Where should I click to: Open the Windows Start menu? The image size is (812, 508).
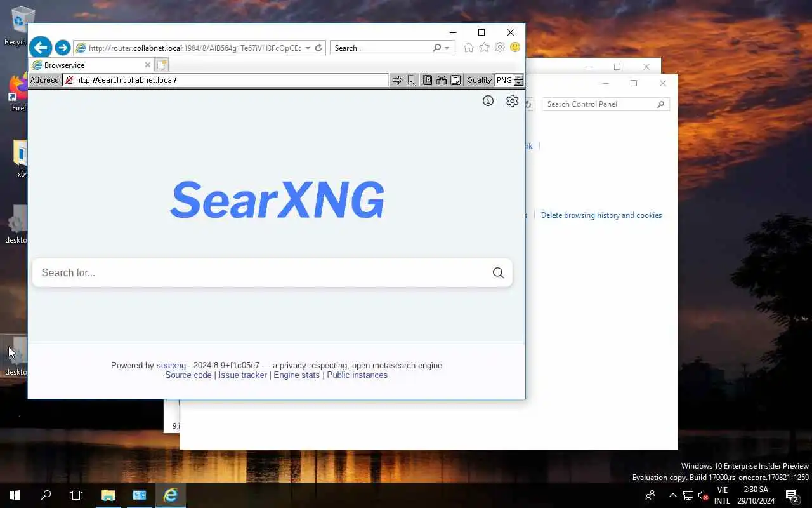(15, 495)
